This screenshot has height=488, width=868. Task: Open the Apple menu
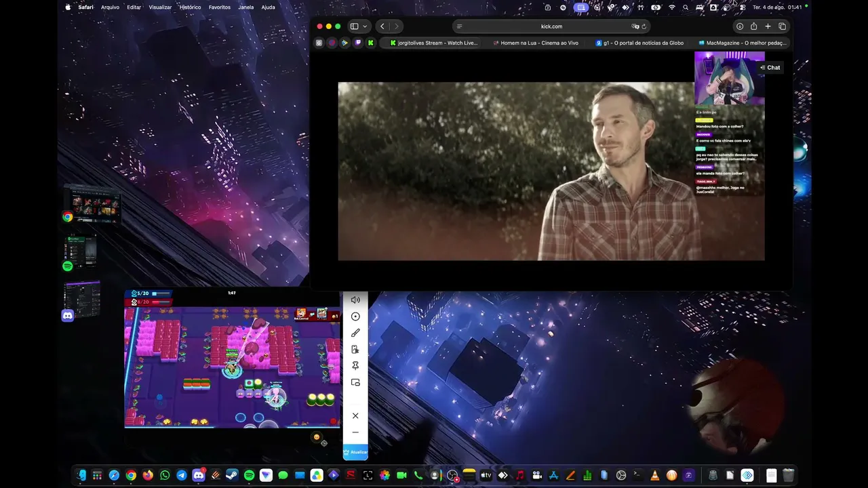(x=68, y=7)
